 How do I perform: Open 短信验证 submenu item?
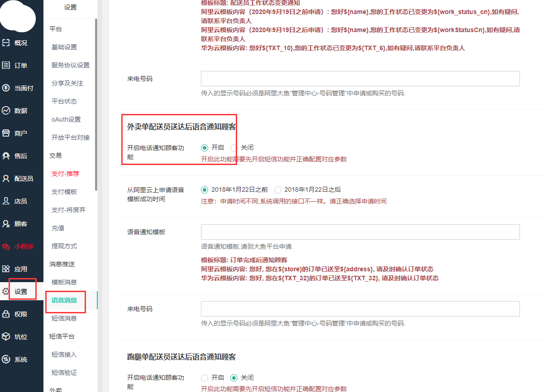[x=64, y=373]
